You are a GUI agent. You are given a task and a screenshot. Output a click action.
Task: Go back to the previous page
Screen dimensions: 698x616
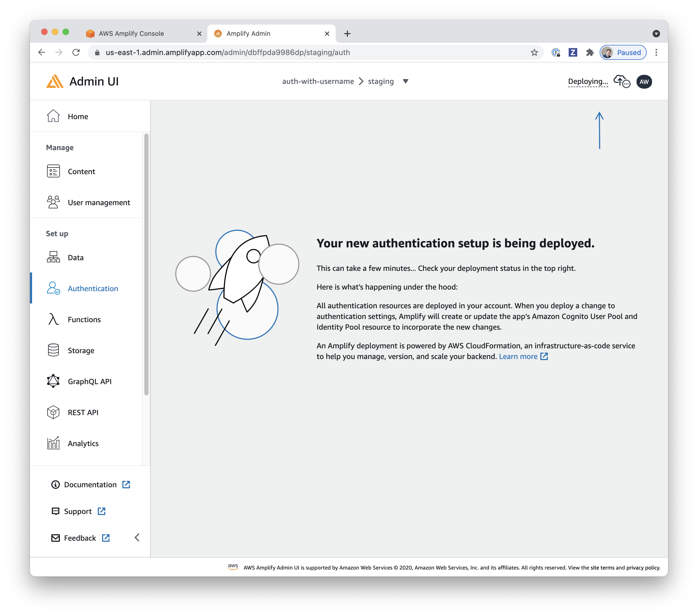coord(42,52)
